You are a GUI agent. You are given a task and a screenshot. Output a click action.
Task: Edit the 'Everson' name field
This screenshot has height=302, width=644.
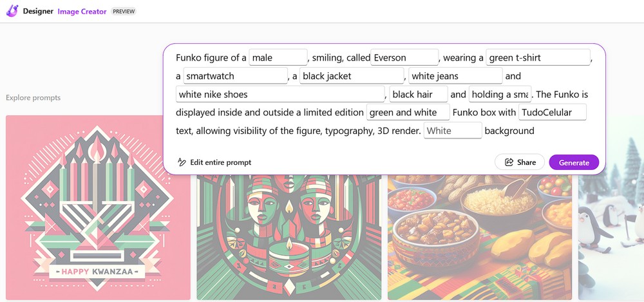404,58
